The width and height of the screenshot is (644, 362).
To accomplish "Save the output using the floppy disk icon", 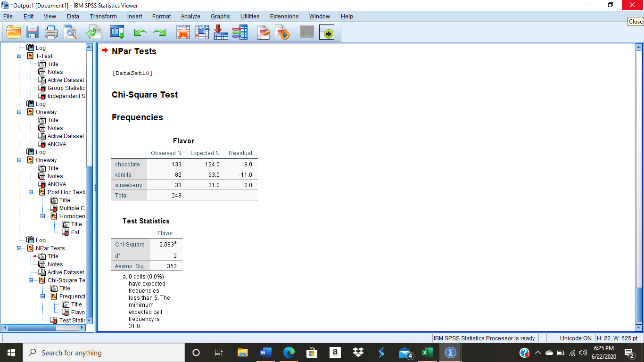I will pos(33,32).
